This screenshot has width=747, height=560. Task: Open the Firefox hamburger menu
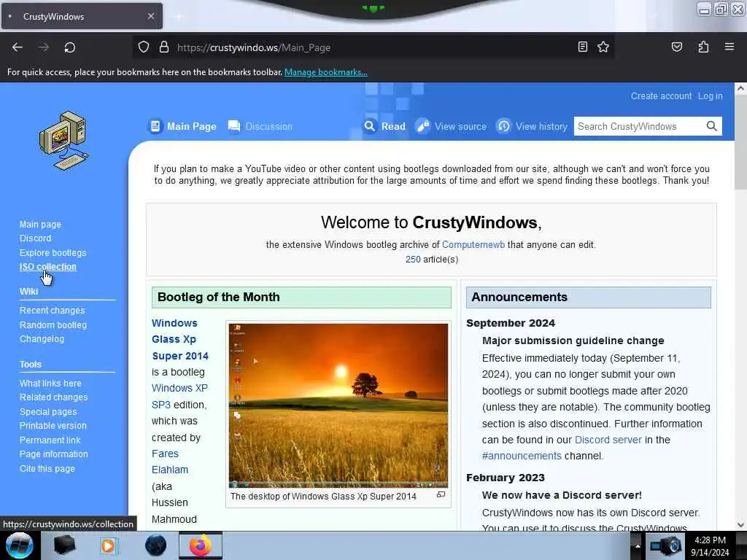pos(729,47)
